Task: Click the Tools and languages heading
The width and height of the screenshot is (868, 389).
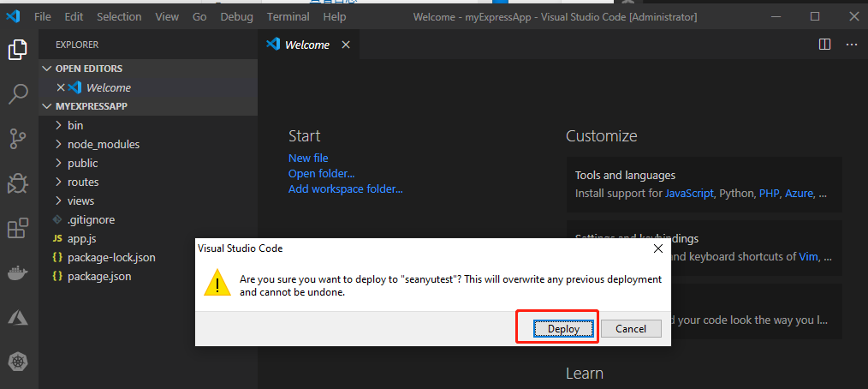Action: (625, 175)
